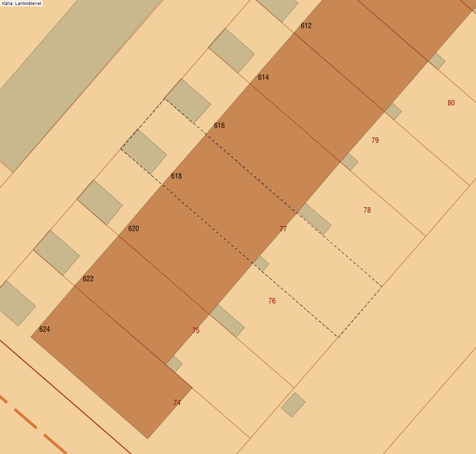The width and height of the screenshot is (476, 454).
Task: Select the house number 614 label
Action: 263,78
